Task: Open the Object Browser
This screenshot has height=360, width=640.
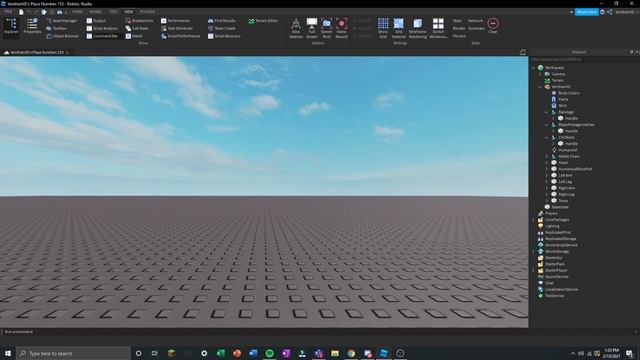Action: (x=62, y=36)
